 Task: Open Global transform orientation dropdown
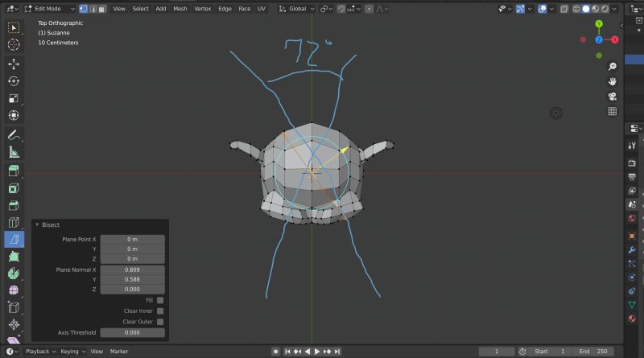(296, 9)
